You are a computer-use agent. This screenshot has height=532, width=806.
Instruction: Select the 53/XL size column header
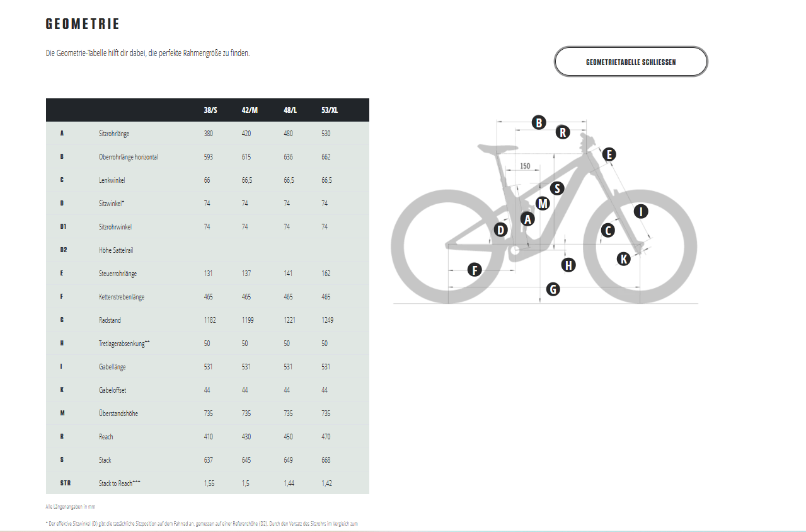pos(330,110)
